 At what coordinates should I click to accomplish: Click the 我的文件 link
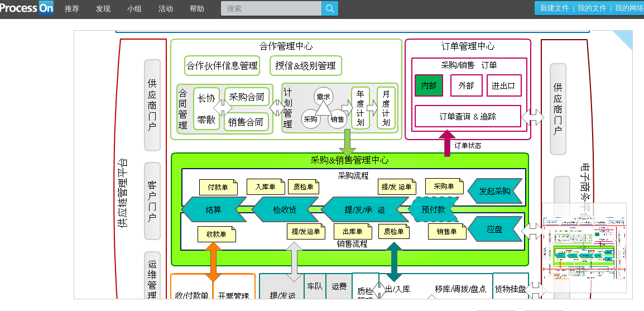pyautogui.click(x=592, y=8)
